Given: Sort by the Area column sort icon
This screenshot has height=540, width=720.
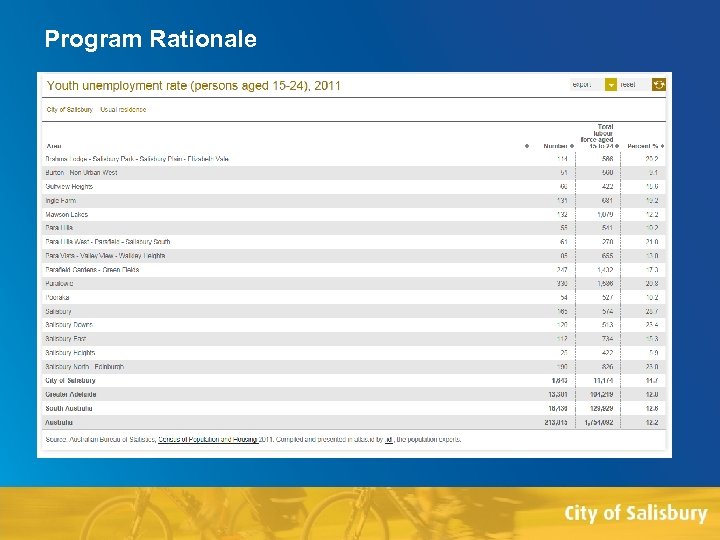Looking at the screenshot, I should pos(527,146).
